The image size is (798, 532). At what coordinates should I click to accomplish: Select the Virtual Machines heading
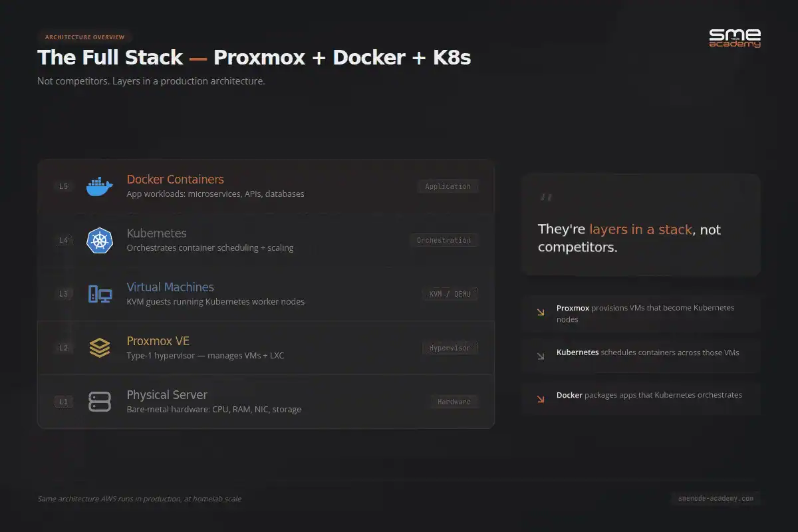[170, 287]
